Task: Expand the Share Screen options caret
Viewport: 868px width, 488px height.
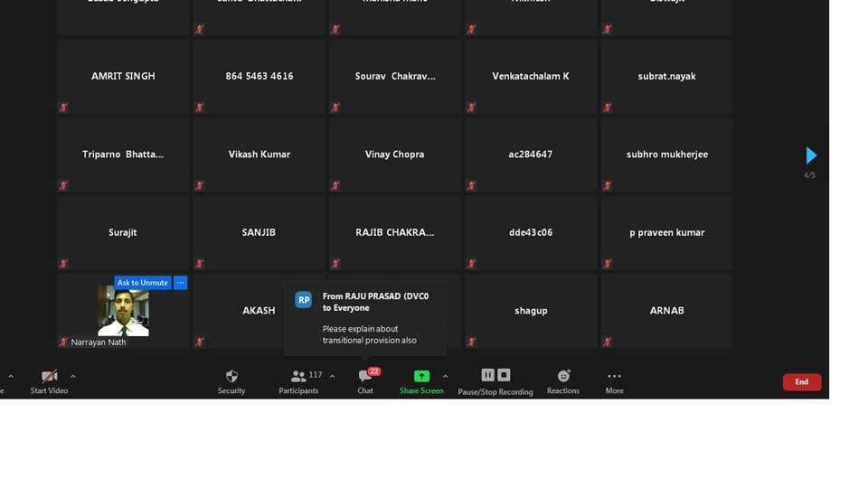Action: 445,376
